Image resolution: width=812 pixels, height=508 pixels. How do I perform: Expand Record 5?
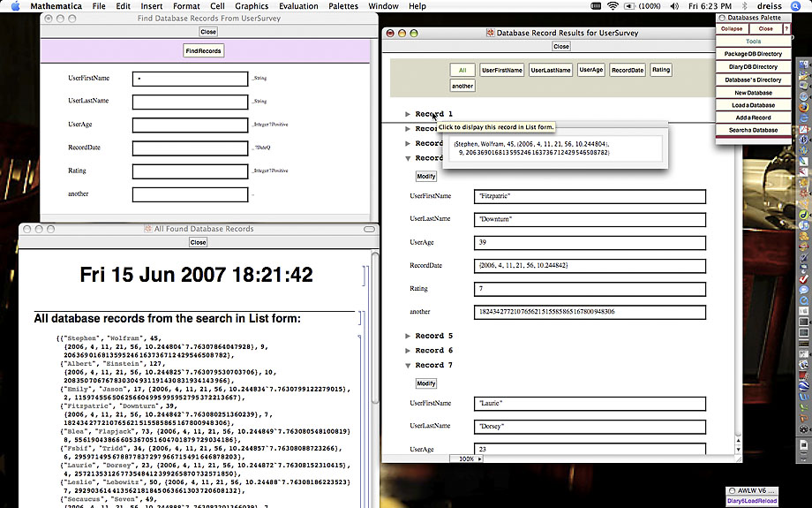pyautogui.click(x=408, y=336)
